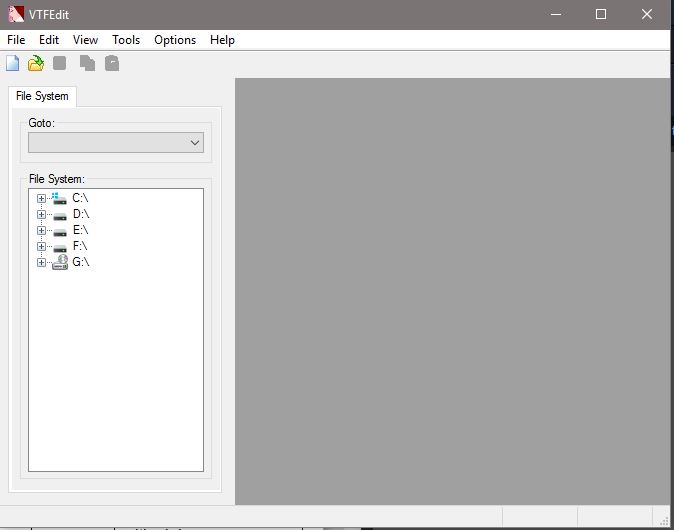This screenshot has height=530, width=674.
Task: Click the greyed Copy toolbar icon
Action: 87,63
